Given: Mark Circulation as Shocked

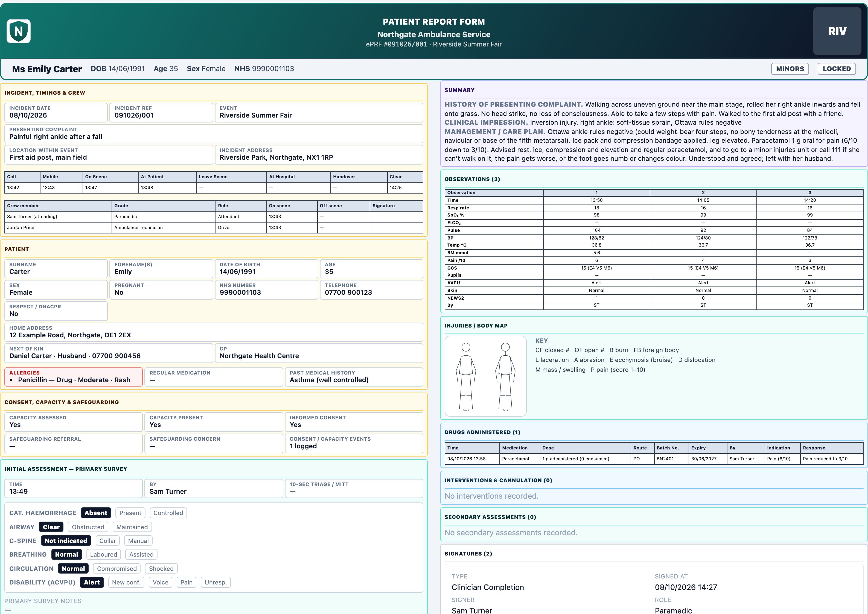Looking at the screenshot, I should click(x=161, y=569).
